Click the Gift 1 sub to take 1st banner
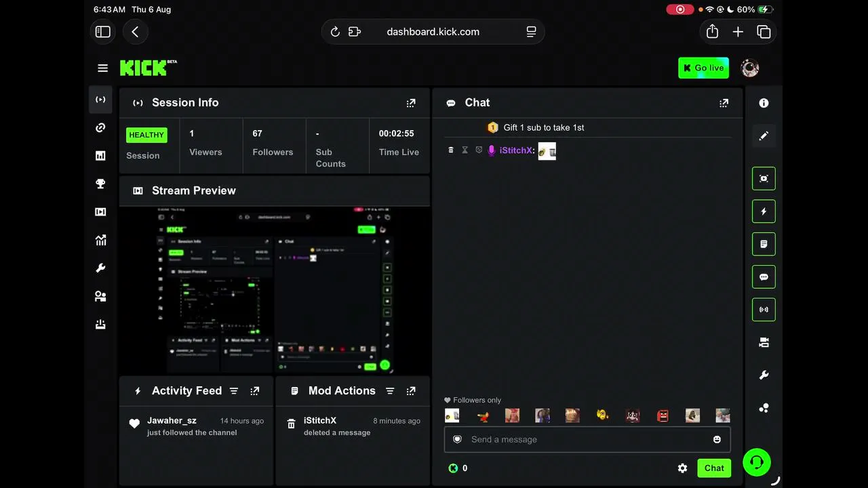The height and width of the screenshot is (488, 868). click(x=536, y=127)
